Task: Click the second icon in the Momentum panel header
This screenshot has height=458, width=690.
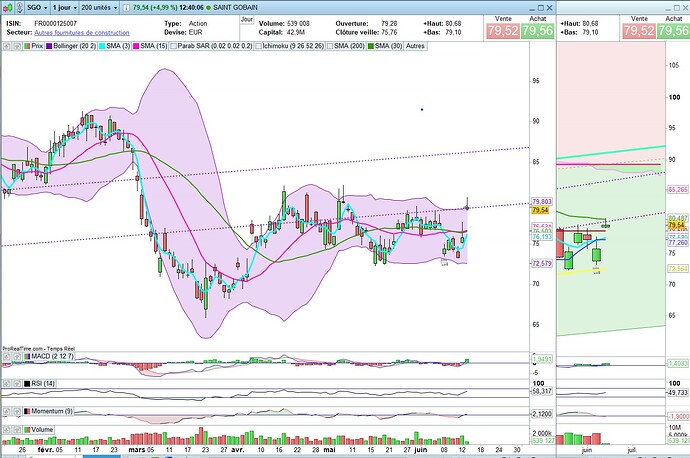Action: 17,411
